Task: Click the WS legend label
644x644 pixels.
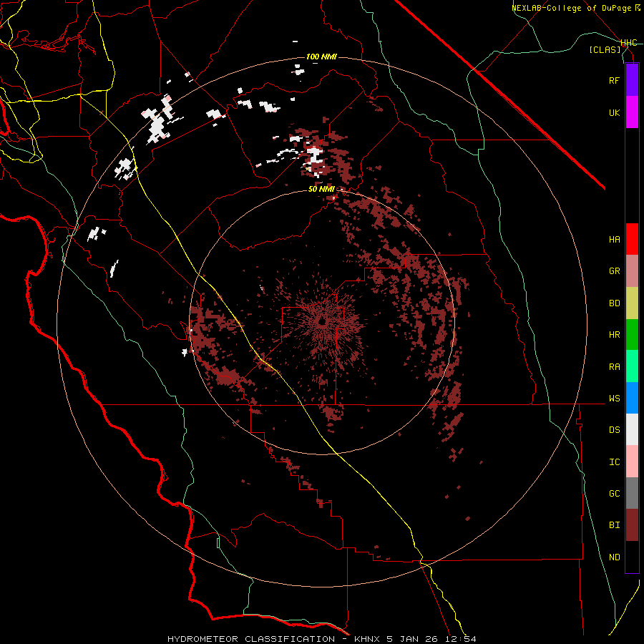Action: pyautogui.click(x=614, y=398)
